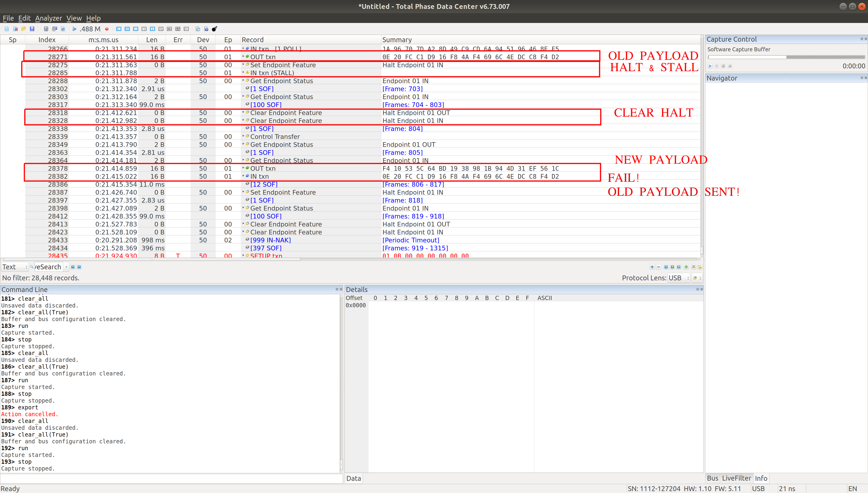Click the black bomb icon in toolbar
This screenshot has width=868, height=493.
click(x=214, y=29)
